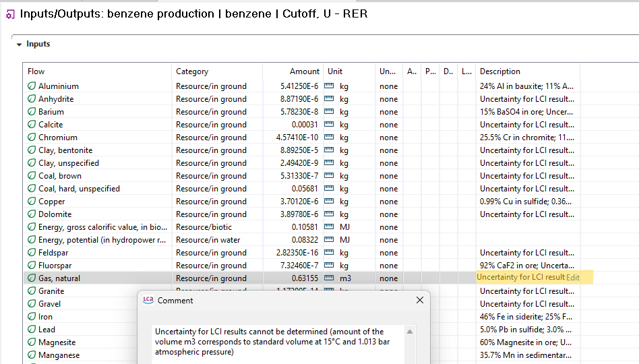Click the Gas, natural flow icon
639x364 pixels.
click(x=32, y=278)
